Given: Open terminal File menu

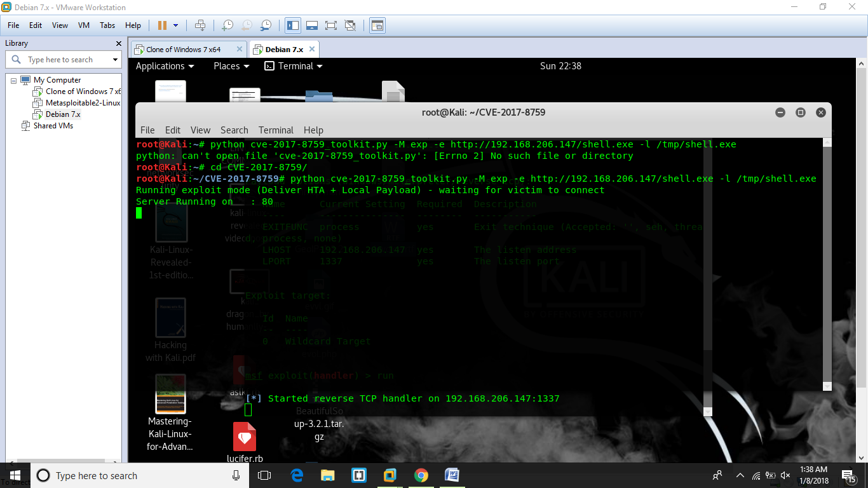Looking at the screenshot, I should tap(147, 130).
